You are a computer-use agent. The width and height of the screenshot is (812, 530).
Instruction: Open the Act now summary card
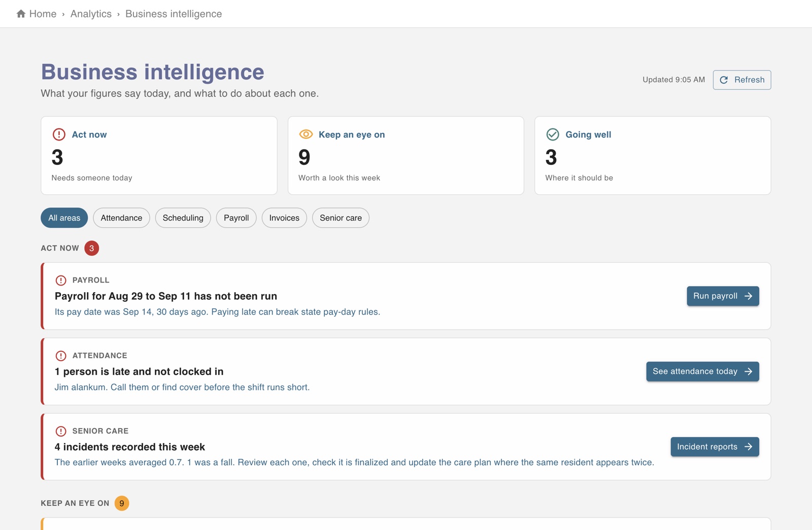[x=159, y=155]
